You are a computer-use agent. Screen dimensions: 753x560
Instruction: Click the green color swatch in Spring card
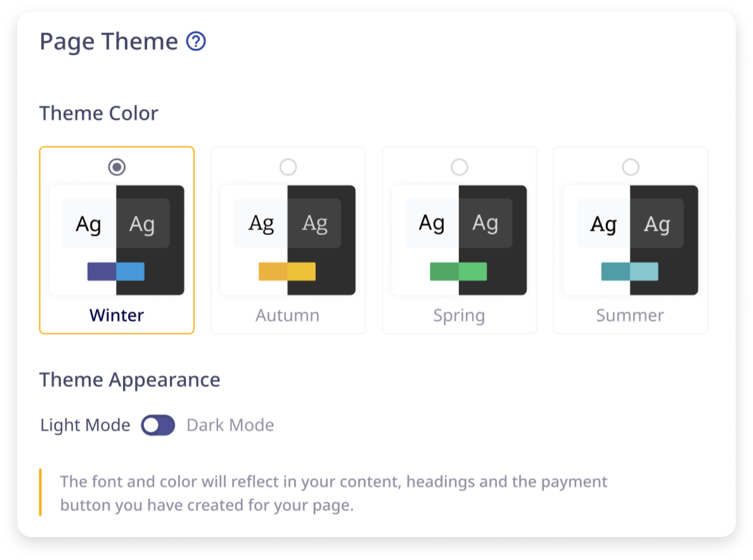pyautogui.click(x=458, y=271)
